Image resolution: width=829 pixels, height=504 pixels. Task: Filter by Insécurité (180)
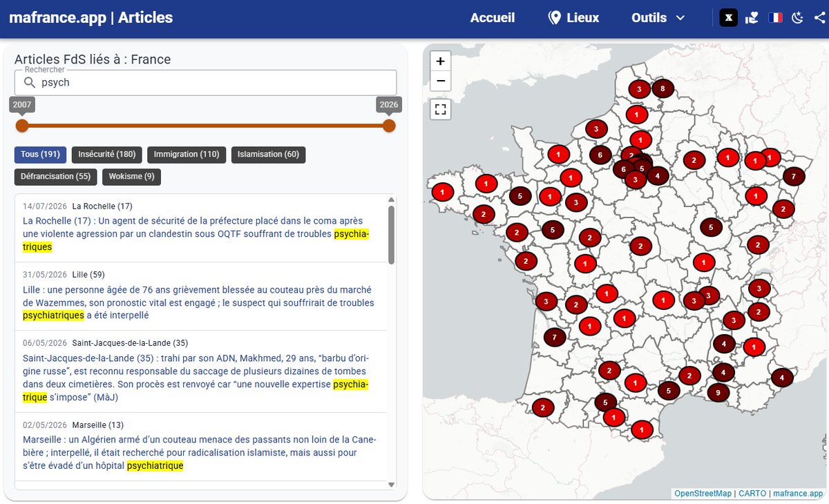pyautogui.click(x=107, y=154)
